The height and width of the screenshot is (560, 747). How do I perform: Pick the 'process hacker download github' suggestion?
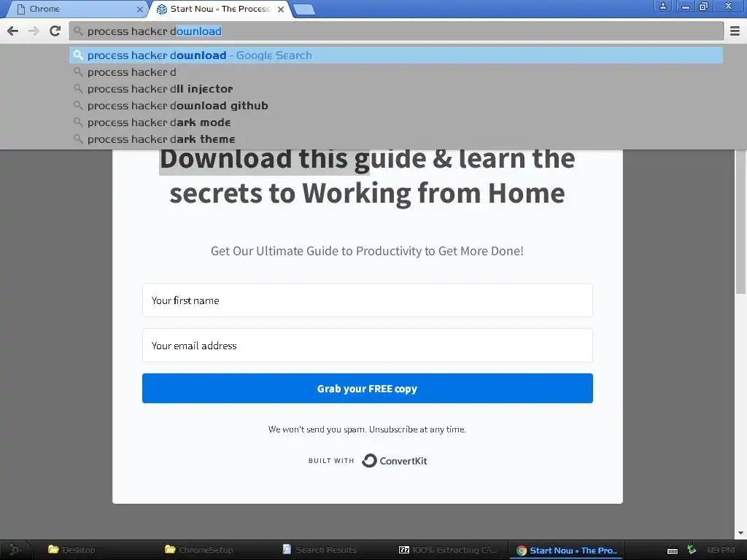click(x=396, y=106)
